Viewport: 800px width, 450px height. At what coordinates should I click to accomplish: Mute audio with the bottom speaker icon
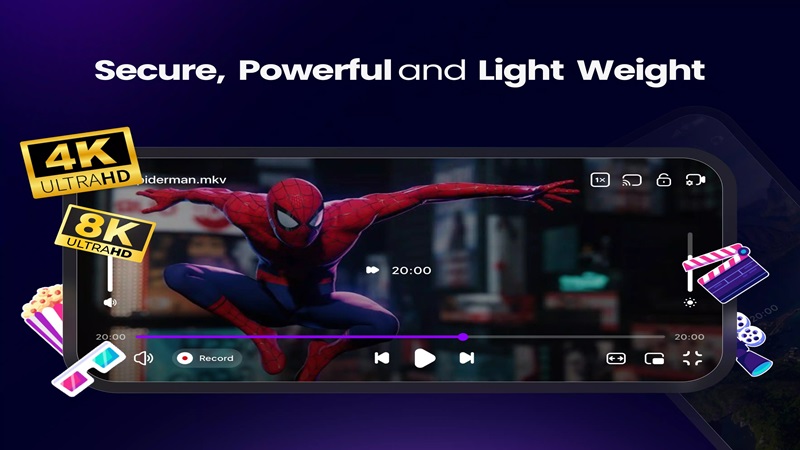pyautogui.click(x=143, y=358)
